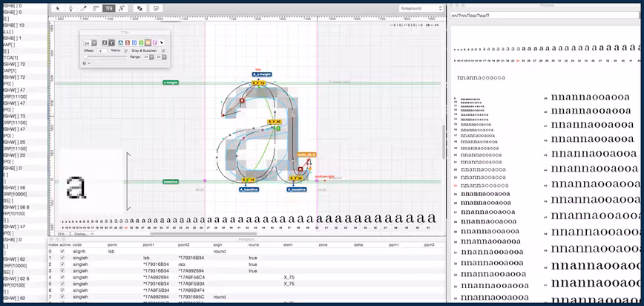The image size is (644, 306).
Task: Select the alignh code cell in row 0
Action: point(79,251)
